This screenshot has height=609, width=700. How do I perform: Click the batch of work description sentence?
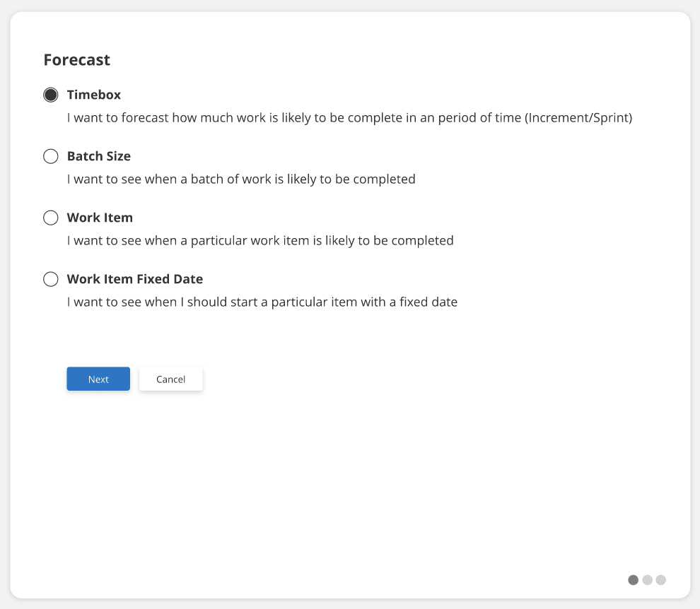241,179
